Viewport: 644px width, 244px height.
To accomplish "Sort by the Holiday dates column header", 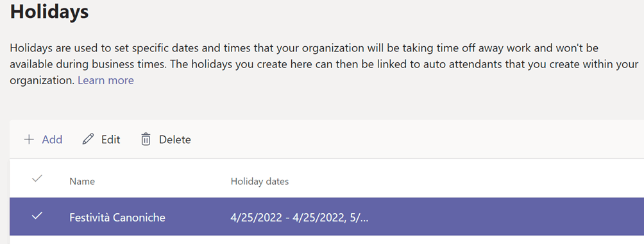I will point(260,182).
